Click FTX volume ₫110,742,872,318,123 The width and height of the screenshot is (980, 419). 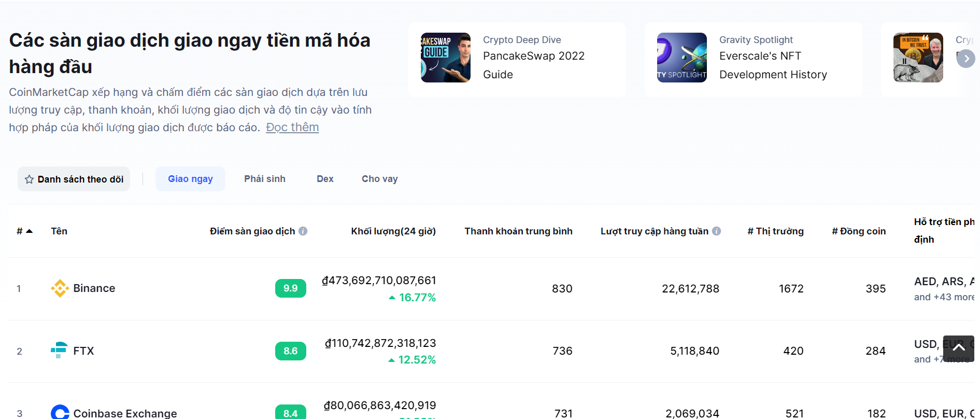(x=380, y=343)
